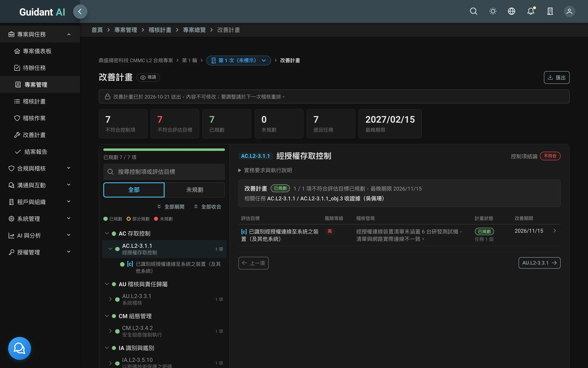Select the 全部 filter tab
The height and width of the screenshot is (368, 588).
click(134, 190)
